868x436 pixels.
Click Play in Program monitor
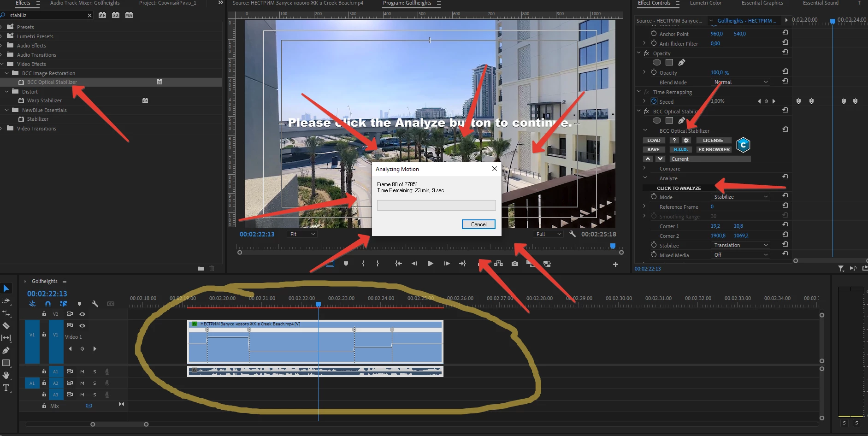[430, 264]
